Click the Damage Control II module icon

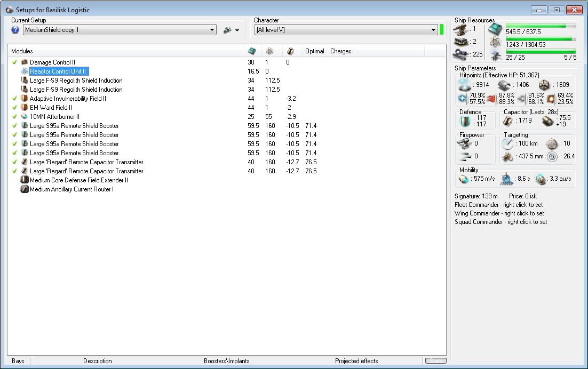pos(25,62)
